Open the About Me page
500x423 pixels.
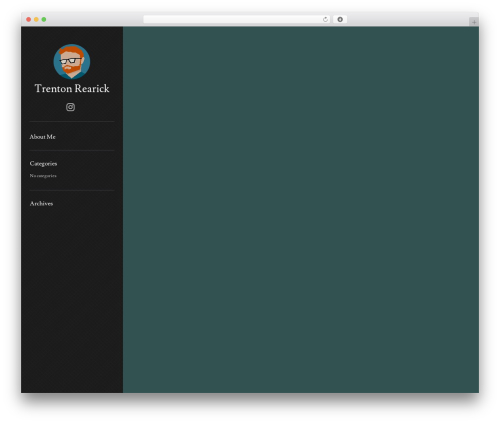(x=42, y=137)
